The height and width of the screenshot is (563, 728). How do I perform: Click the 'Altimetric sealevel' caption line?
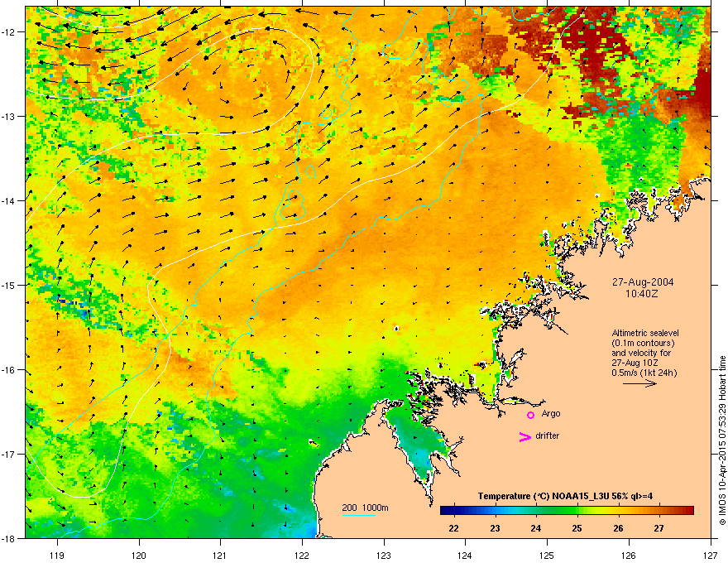pyautogui.click(x=645, y=333)
